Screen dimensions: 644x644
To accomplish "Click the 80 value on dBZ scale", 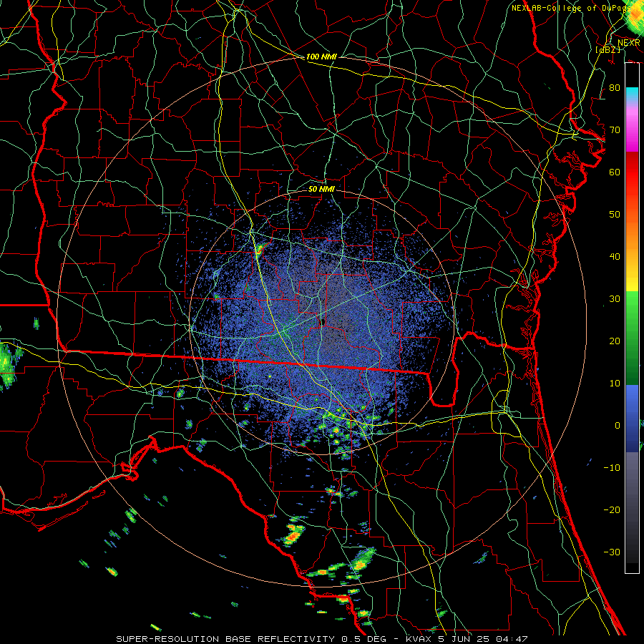I will pos(615,88).
